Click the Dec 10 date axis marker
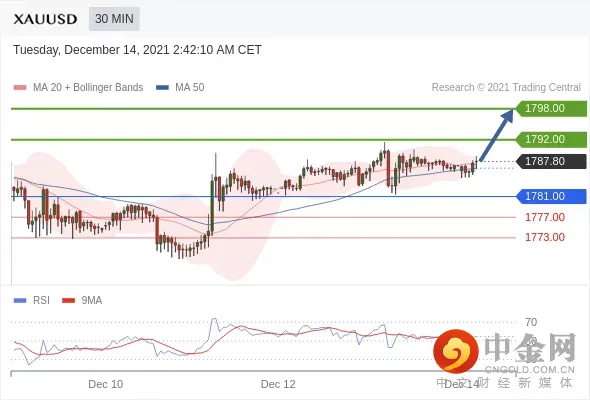The image size is (590, 401). click(105, 384)
